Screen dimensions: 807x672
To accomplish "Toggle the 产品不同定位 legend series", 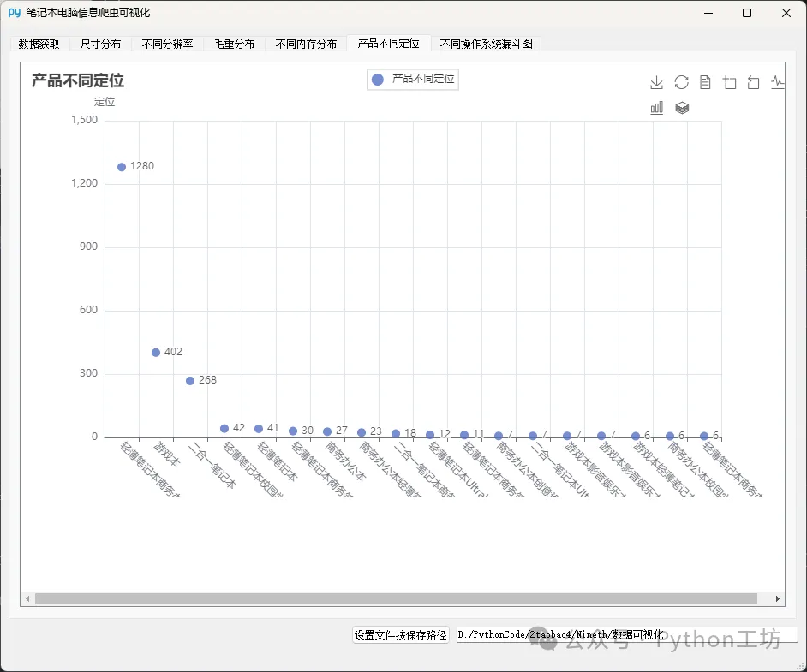I will pos(413,79).
